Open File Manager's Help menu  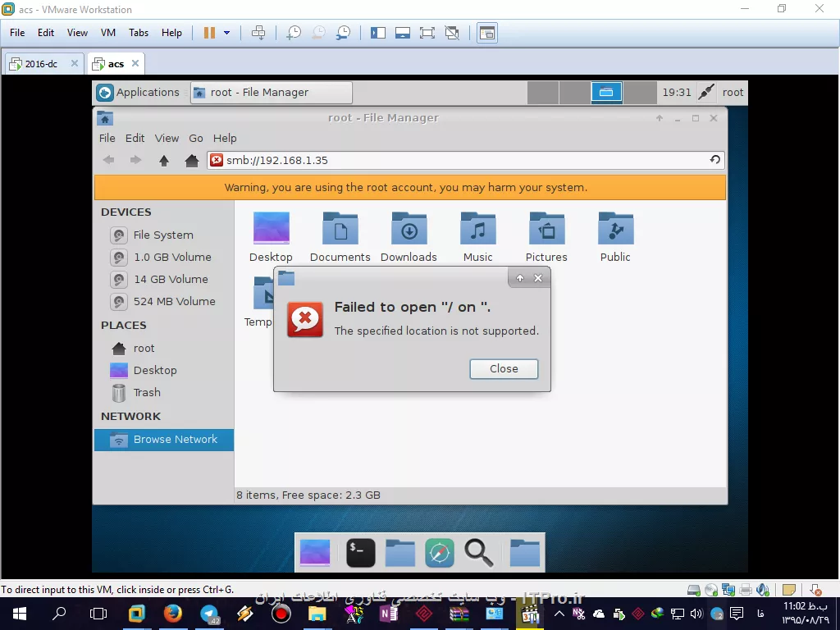click(225, 138)
